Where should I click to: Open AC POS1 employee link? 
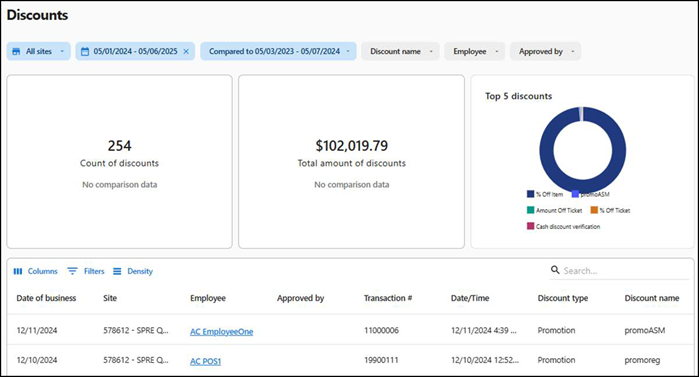click(x=205, y=361)
